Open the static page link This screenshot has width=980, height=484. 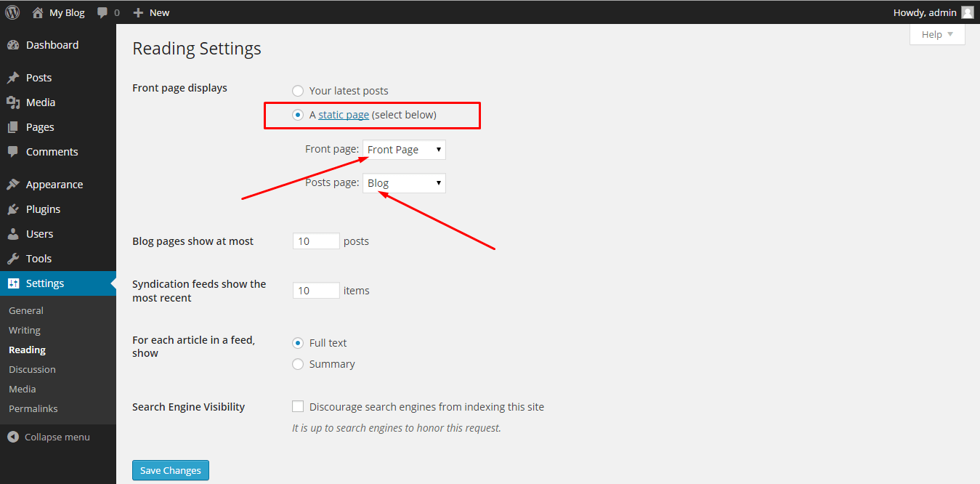point(343,114)
